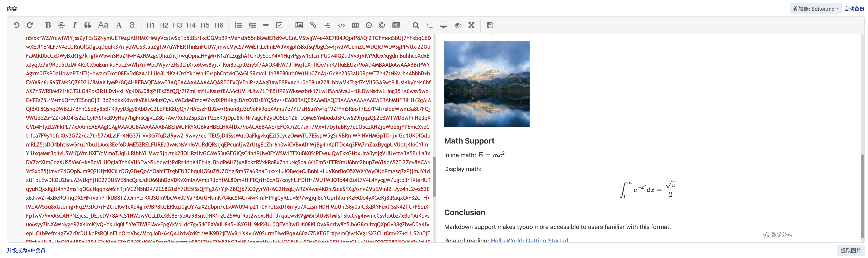Open the Editor.md editor selector dropdown

point(816,9)
